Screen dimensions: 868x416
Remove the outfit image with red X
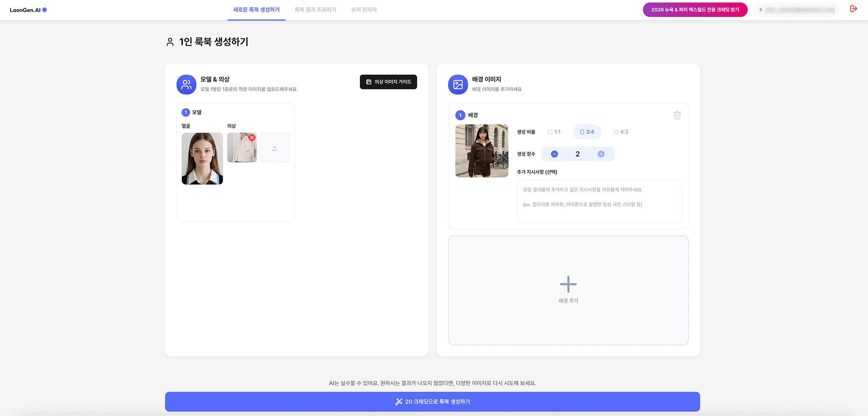point(252,138)
